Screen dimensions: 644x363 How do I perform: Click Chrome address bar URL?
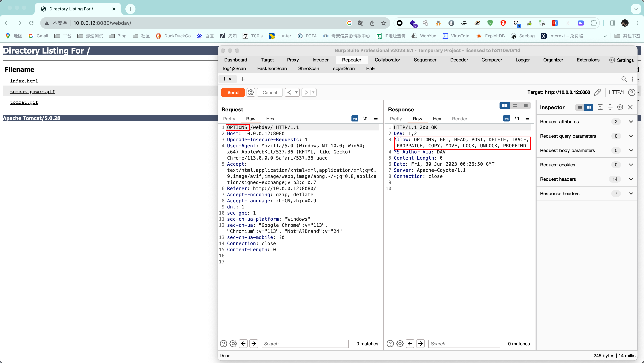(x=102, y=23)
